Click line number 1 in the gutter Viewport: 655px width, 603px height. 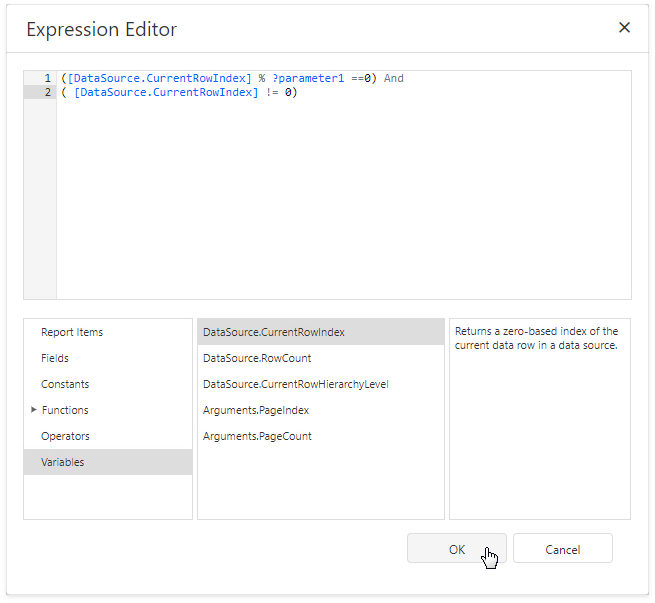coord(48,78)
